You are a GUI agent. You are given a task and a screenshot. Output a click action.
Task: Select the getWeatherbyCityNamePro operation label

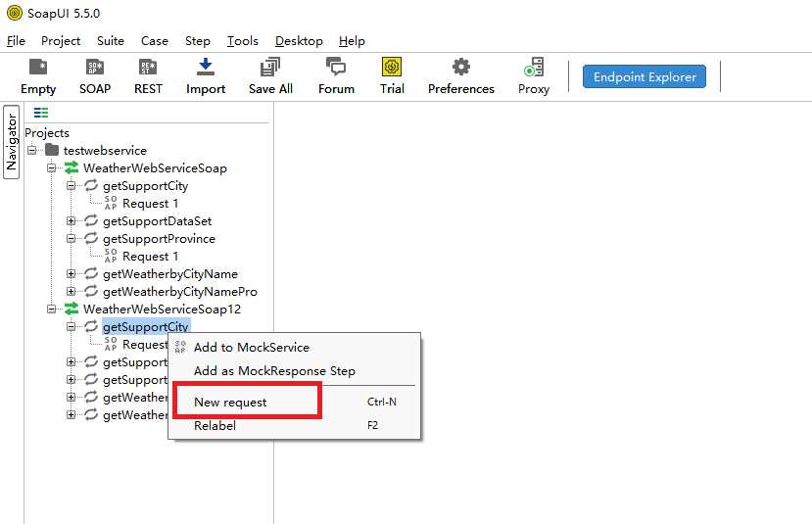179,291
